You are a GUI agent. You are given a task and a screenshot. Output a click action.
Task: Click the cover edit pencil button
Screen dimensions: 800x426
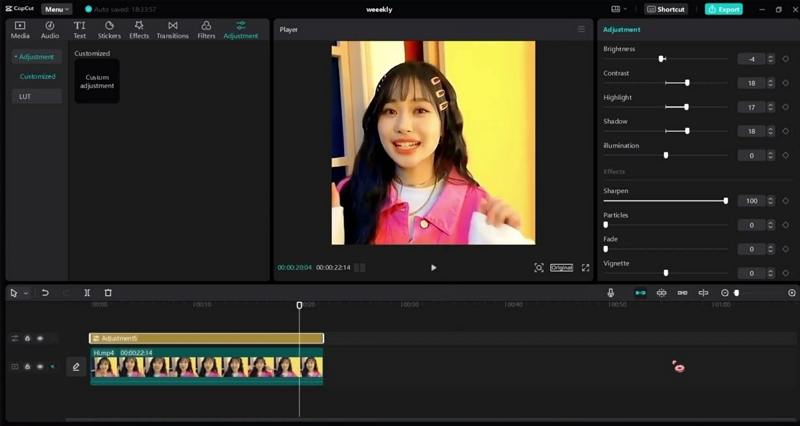tap(76, 366)
